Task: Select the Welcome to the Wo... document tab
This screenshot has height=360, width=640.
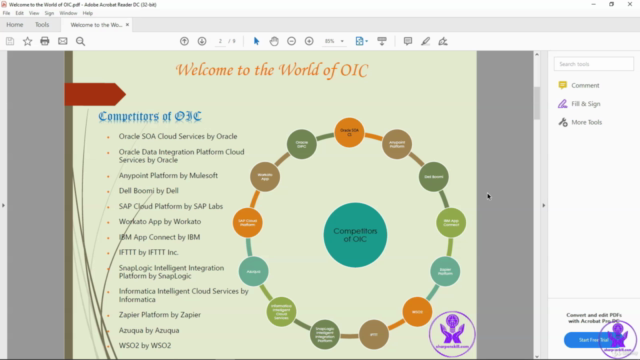Action: tap(96, 25)
